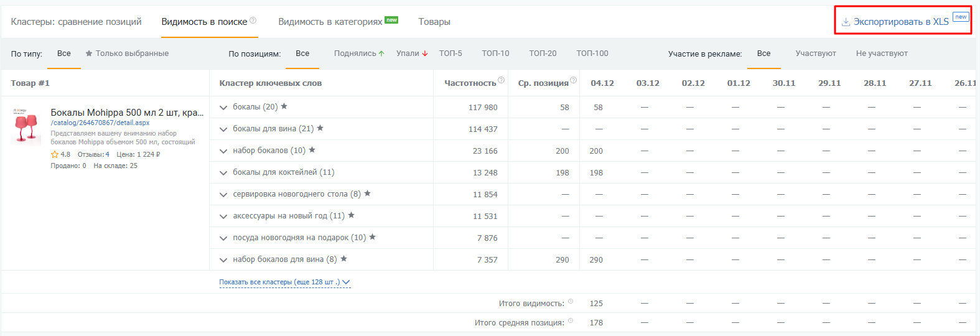980x336 pixels.
Task: Toggle star for аксессуары на новый год (11)
Action: 351,215
